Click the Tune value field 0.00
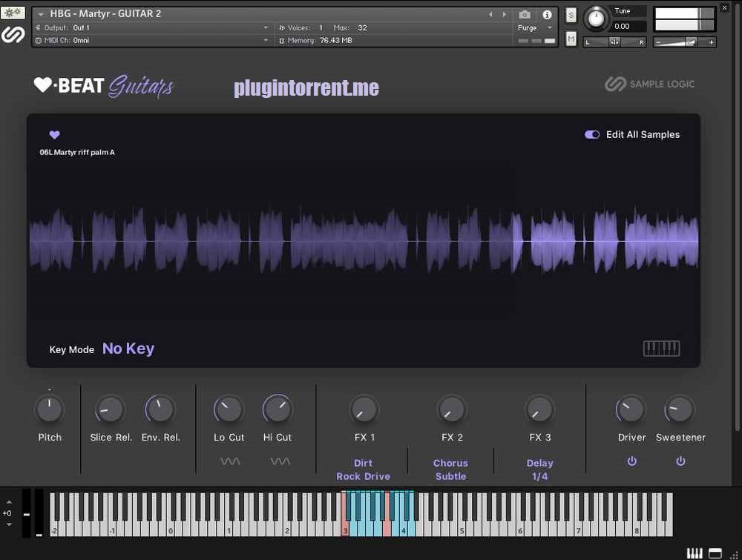This screenshot has height=560, width=742. pos(628,27)
